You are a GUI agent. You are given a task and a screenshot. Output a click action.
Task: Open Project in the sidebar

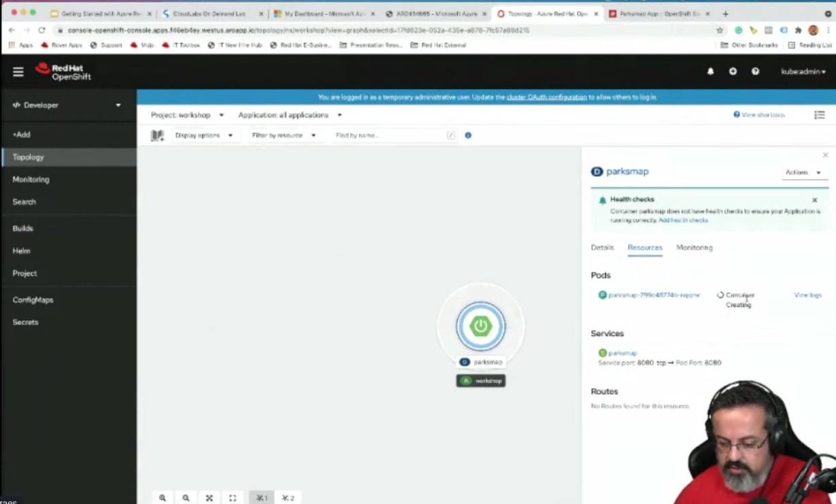coord(68,273)
